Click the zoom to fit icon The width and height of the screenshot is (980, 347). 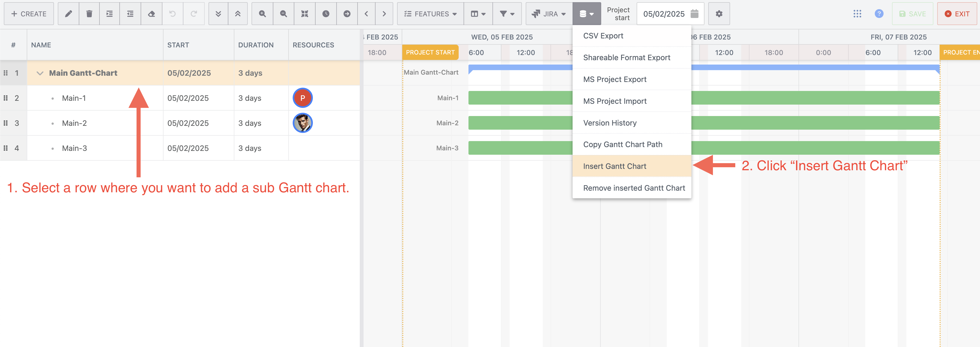point(304,14)
